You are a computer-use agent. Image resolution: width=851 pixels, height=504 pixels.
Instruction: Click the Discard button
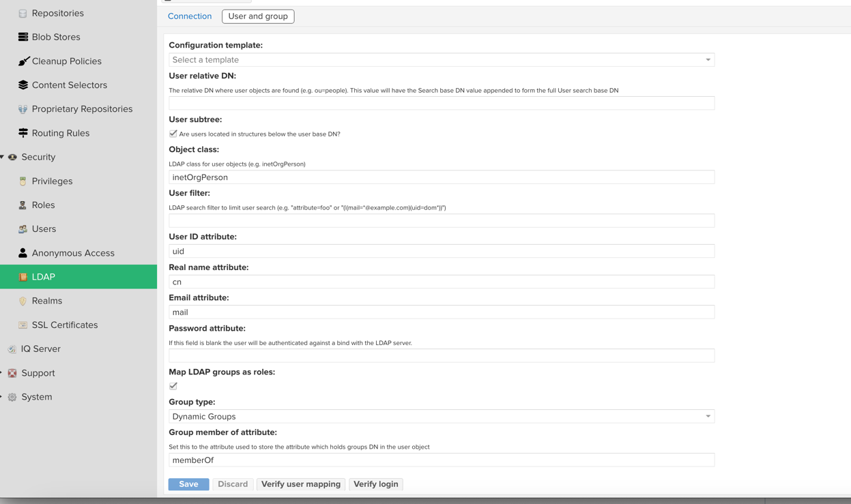tap(233, 484)
